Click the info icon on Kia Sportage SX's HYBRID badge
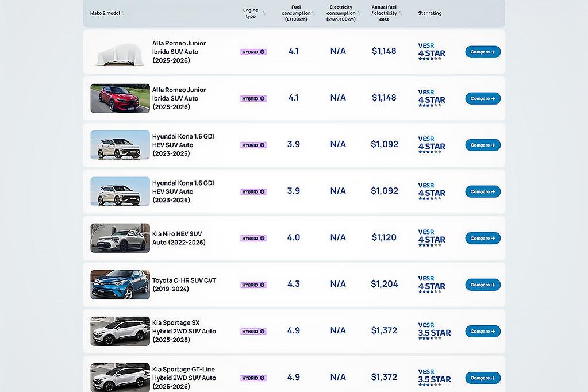This screenshot has height=392, width=588. [x=263, y=331]
